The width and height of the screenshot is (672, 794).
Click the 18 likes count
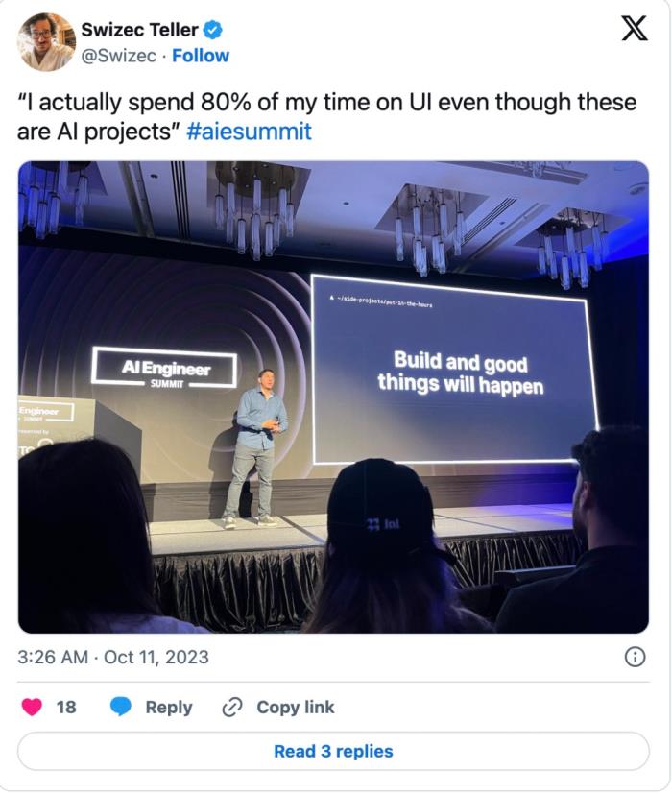[66, 707]
